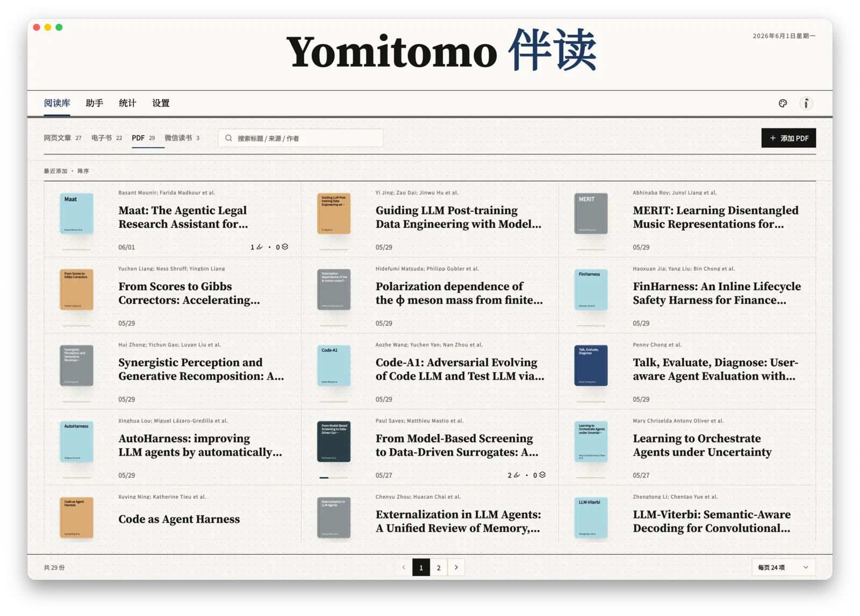This screenshot has width=860, height=616.
Task: Switch to 阅读库 tab
Action: point(57,103)
